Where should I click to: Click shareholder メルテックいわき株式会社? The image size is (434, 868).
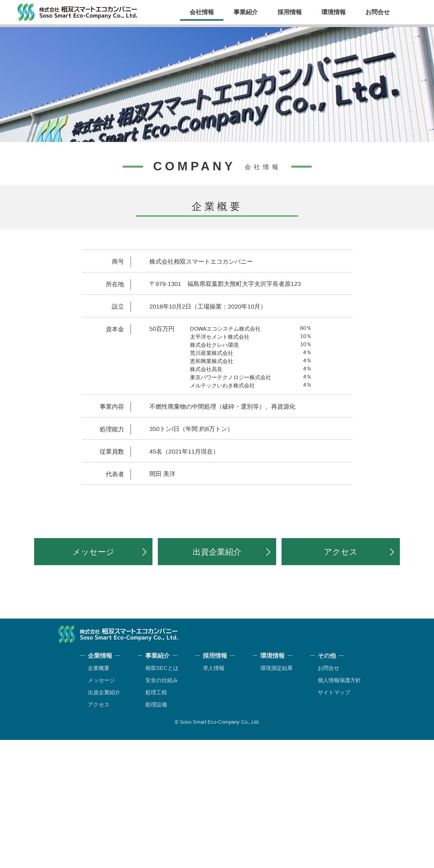pos(222,386)
